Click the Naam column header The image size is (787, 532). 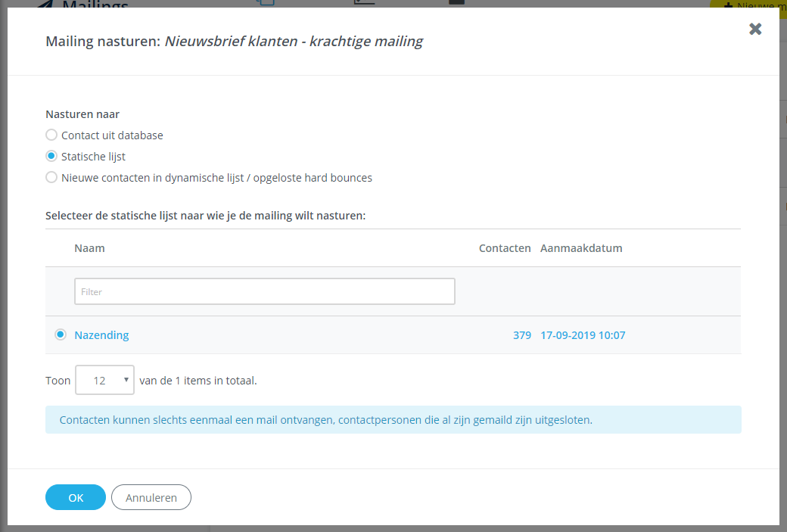tap(89, 247)
